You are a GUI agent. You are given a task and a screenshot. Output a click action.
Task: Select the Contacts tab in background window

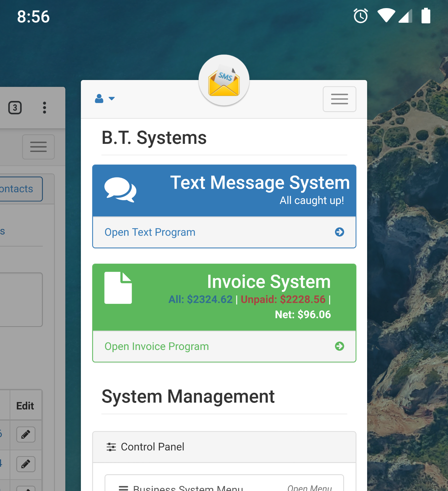point(19,189)
